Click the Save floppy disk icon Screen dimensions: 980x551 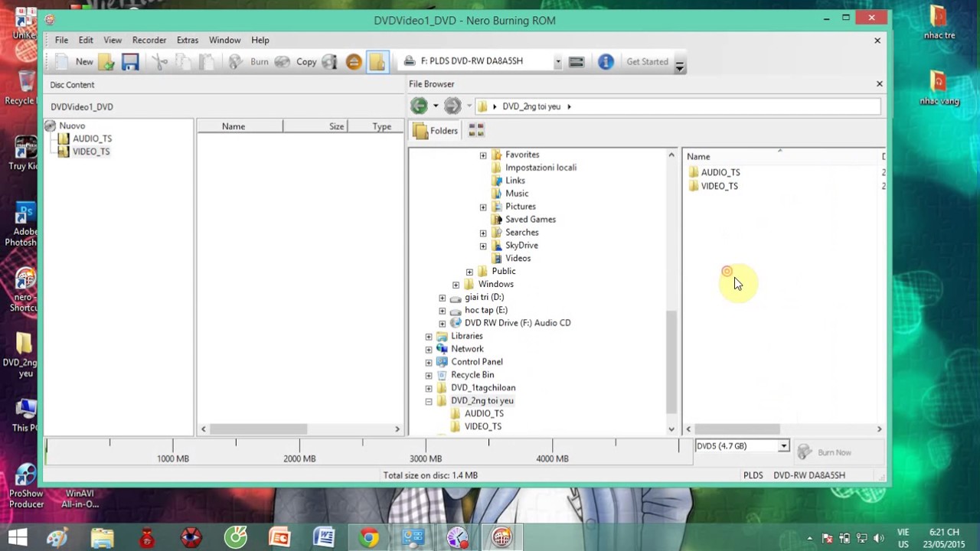(130, 62)
